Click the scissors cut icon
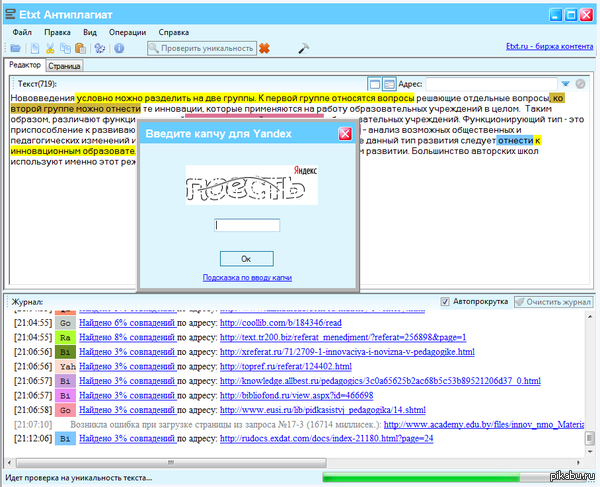This screenshot has height=487, width=600. (52, 48)
